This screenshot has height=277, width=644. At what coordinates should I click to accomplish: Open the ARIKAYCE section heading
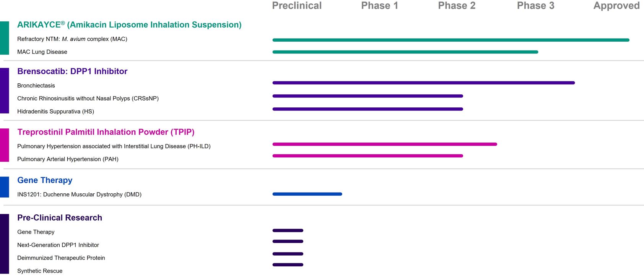pyautogui.click(x=129, y=25)
